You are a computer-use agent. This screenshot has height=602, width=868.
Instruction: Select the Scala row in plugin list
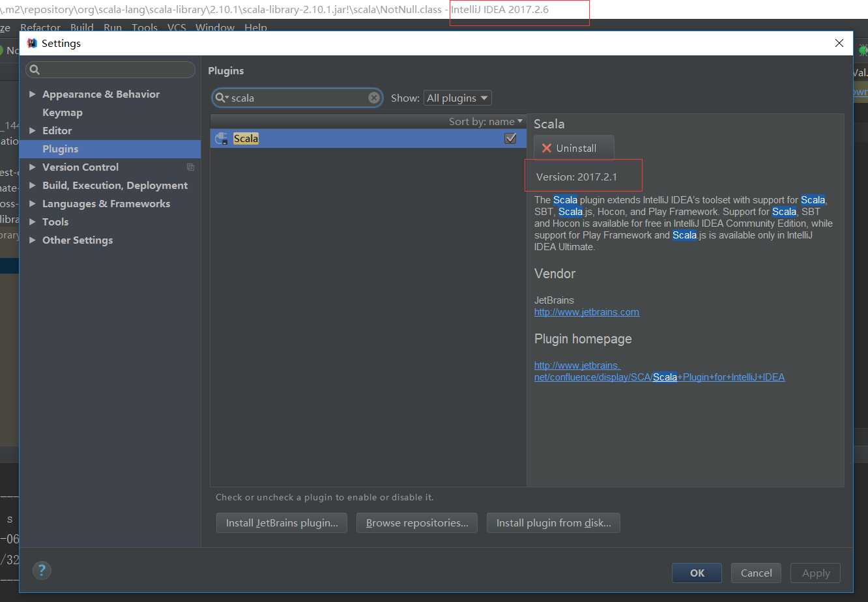coord(368,138)
